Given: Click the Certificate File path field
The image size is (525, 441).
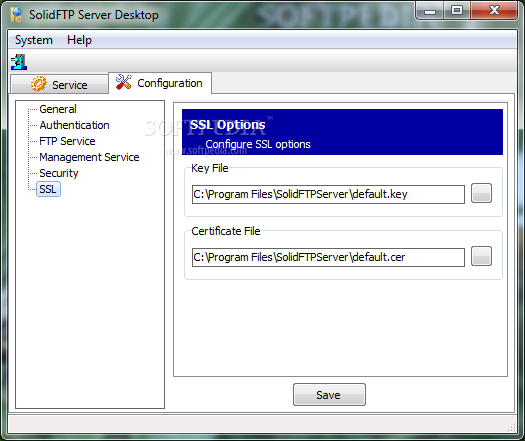Looking at the screenshot, I should coord(328,257).
